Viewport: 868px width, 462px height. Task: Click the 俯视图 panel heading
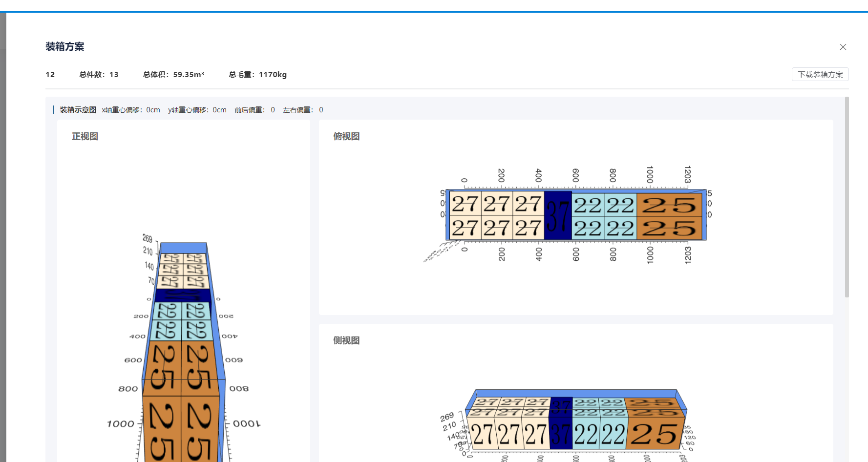click(346, 136)
